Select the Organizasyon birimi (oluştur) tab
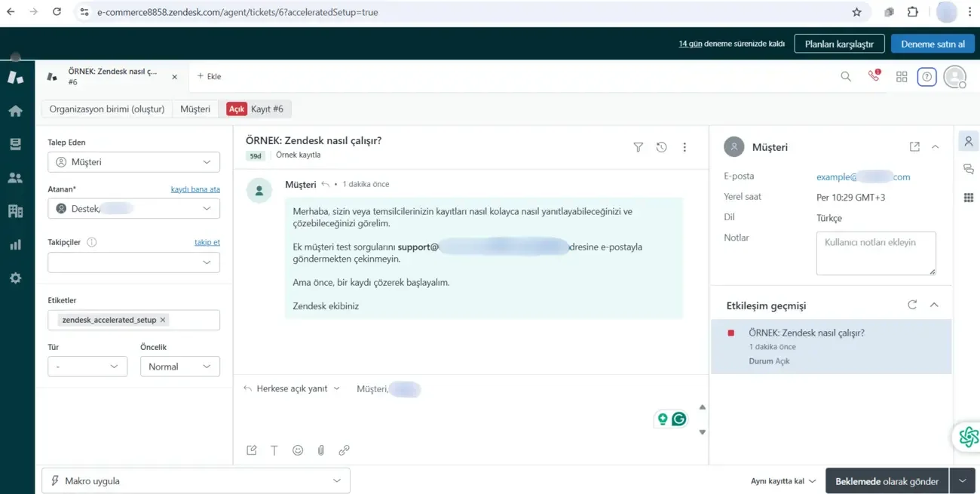The image size is (980, 494). point(107,109)
